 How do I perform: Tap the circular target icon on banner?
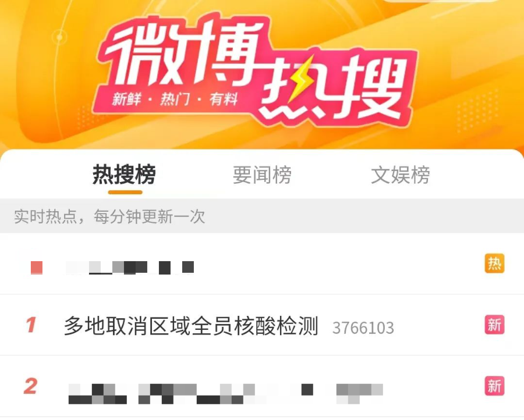(59, 37)
